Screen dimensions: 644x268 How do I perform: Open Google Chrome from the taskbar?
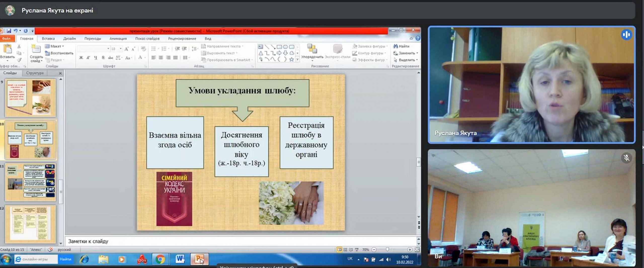pyautogui.click(x=160, y=259)
